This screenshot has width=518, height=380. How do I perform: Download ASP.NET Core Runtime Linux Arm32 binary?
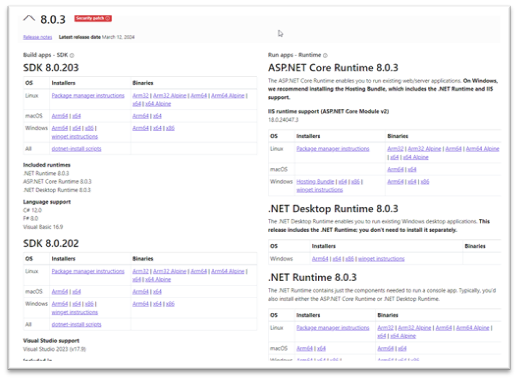pos(395,149)
